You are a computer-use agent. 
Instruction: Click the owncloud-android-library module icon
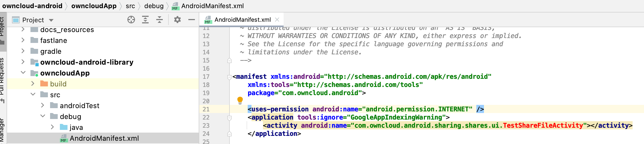(35, 62)
